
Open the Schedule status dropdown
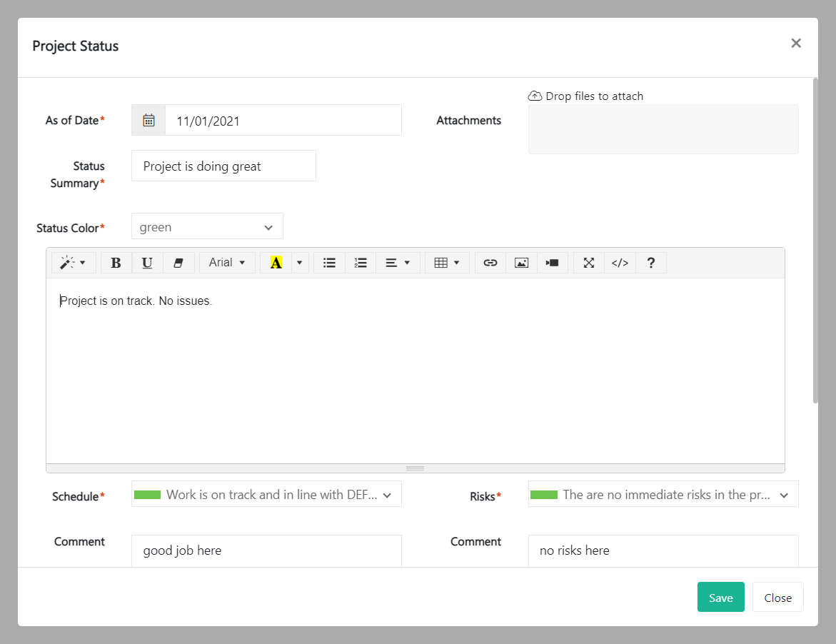[266, 493]
